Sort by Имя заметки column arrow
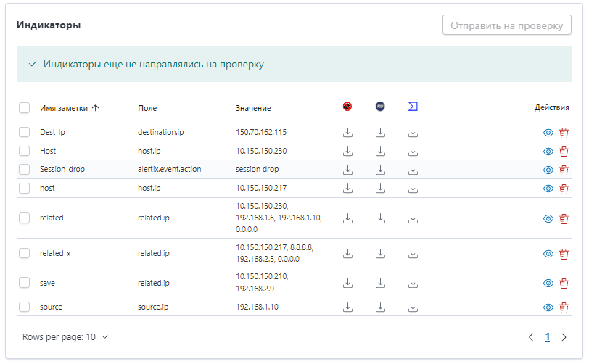The height and width of the screenshot is (364, 589). [x=96, y=108]
